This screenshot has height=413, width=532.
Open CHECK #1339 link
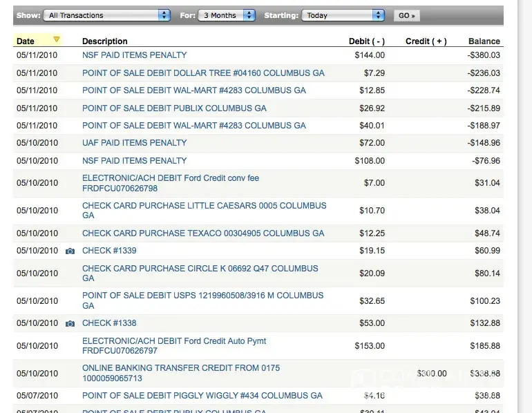[x=109, y=251]
